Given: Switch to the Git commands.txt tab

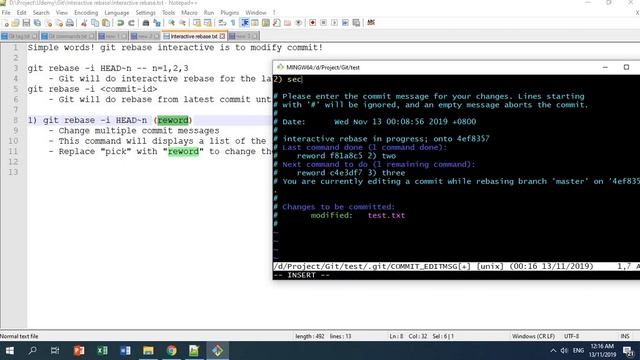Looking at the screenshot, I should pyautogui.click(x=68, y=36).
